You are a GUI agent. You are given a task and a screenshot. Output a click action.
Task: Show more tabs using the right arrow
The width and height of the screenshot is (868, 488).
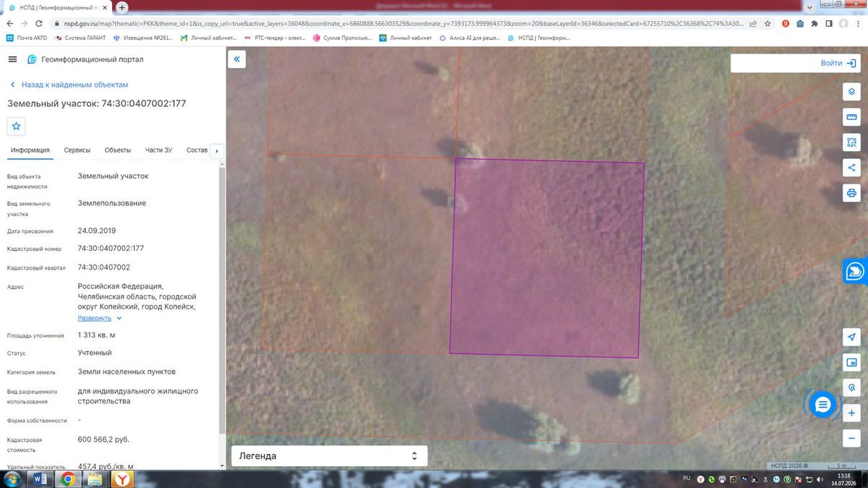(217, 151)
